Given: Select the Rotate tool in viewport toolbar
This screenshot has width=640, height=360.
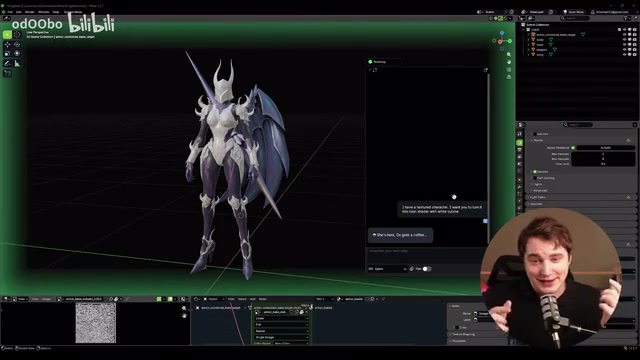Looking at the screenshot, I should (17, 44).
